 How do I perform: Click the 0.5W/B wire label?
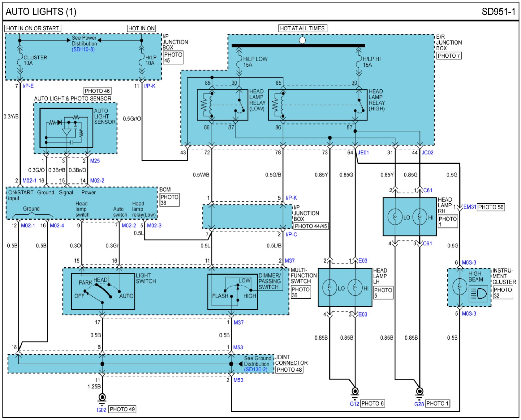tap(201, 175)
